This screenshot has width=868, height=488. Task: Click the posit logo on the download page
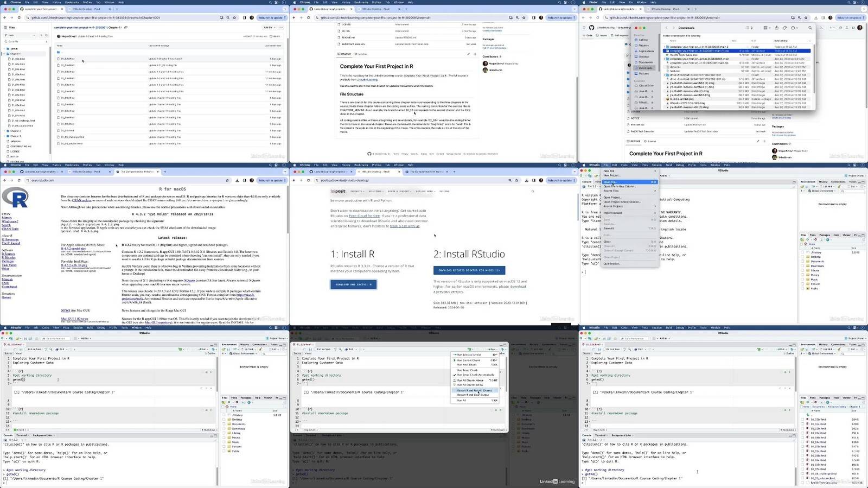pos(338,191)
